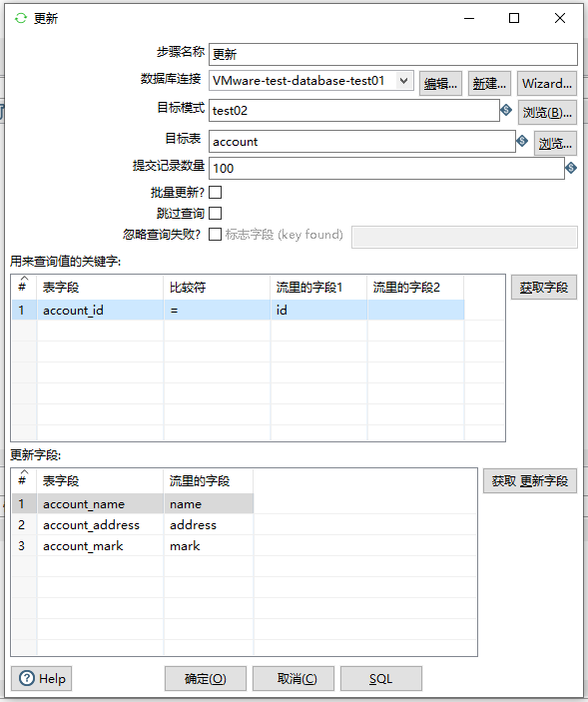This screenshot has height=702, width=588.
Task: Click into the 步骤名称 text field
Action: pyautogui.click(x=393, y=55)
